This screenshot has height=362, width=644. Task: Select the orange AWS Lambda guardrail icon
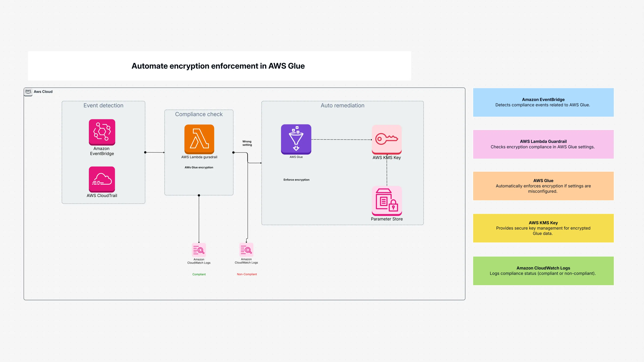click(199, 139)
